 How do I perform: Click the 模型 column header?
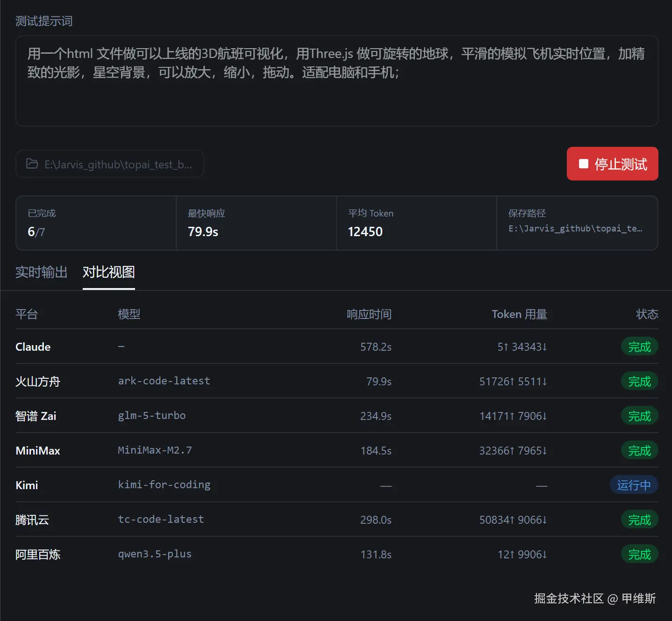pyautogui.click(x=129, y=314)
